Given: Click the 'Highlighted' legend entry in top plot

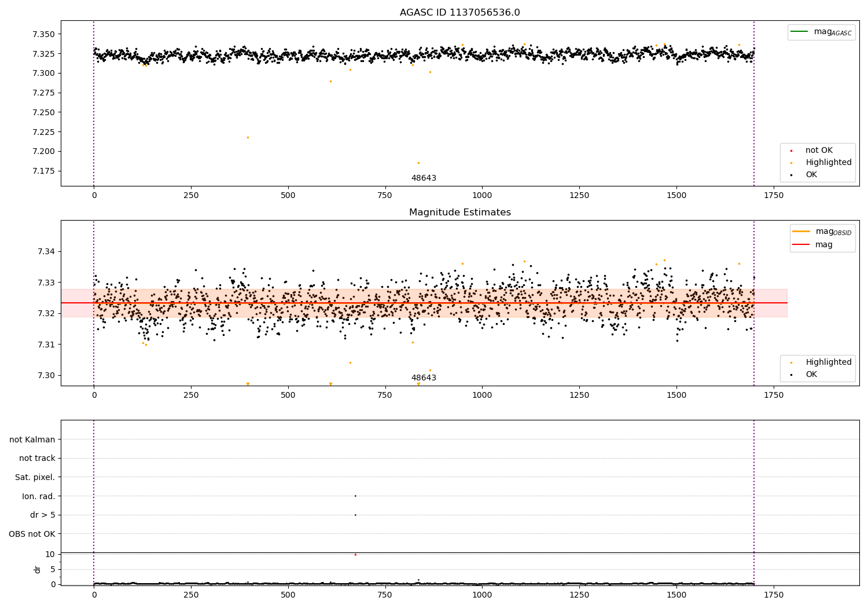Looking at the screenshot, I should click(820, 163).
